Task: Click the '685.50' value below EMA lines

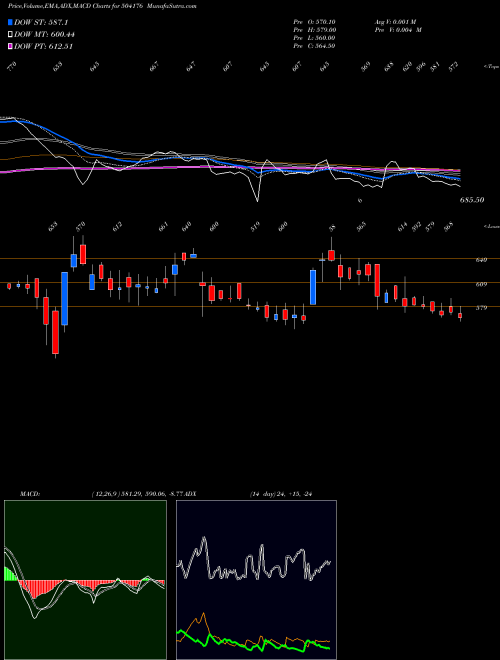Action: 472,200
